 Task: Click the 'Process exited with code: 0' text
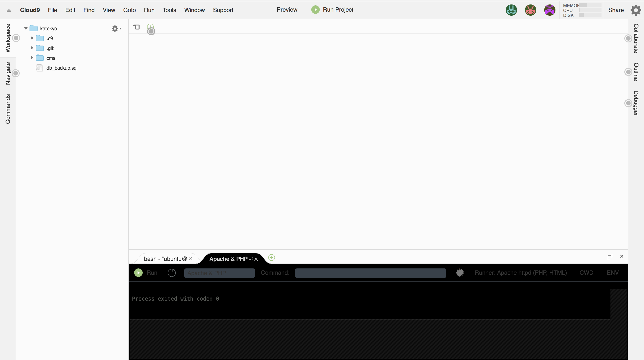176,299
